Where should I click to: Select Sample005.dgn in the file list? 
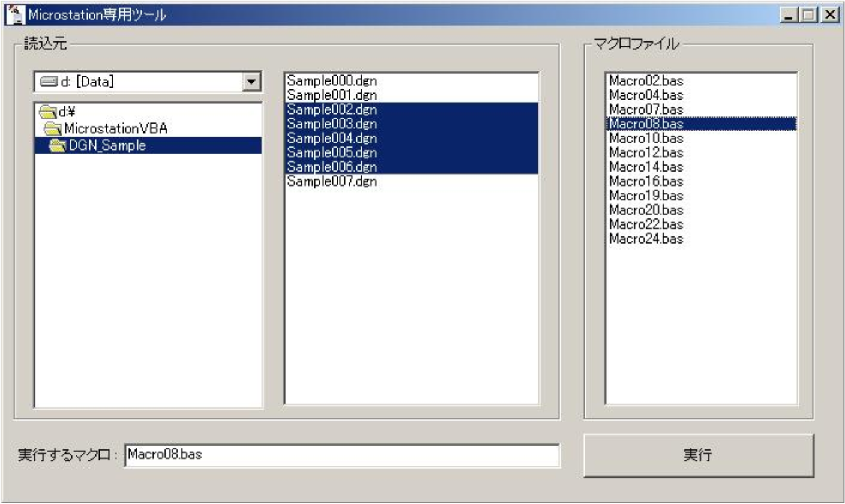tap(411, 152)
